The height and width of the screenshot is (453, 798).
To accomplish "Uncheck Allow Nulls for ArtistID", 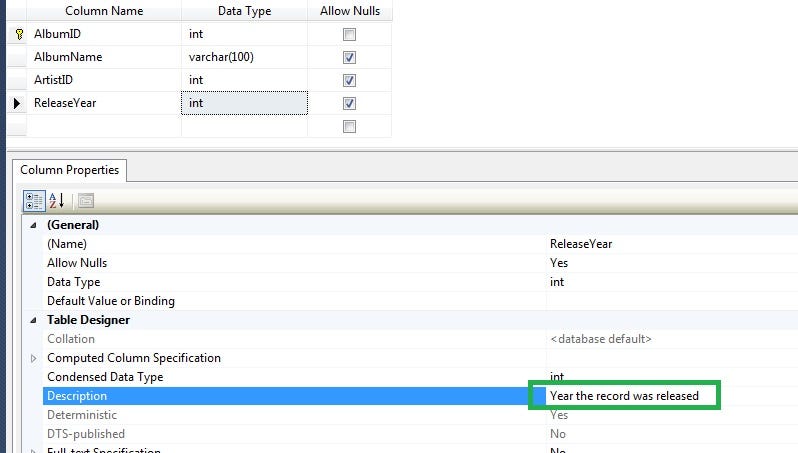I will pos(349,80).
